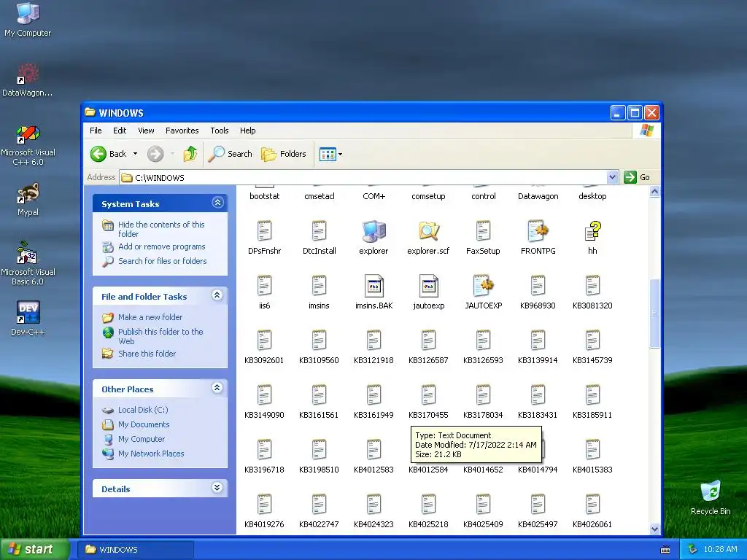The image size is (747, 560).
Task: Open the Search pane in toolbar
Action: 230,154
